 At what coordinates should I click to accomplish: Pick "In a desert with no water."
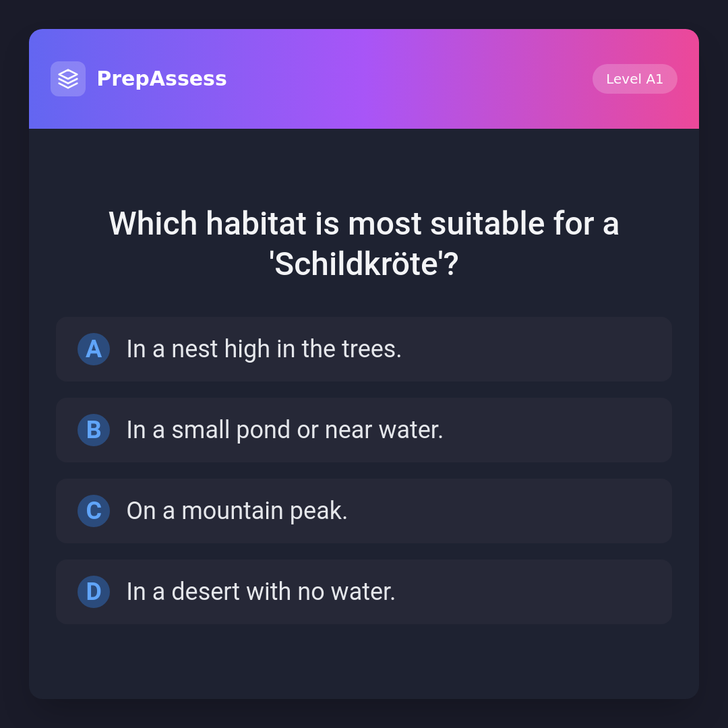[x=364, y=592]
